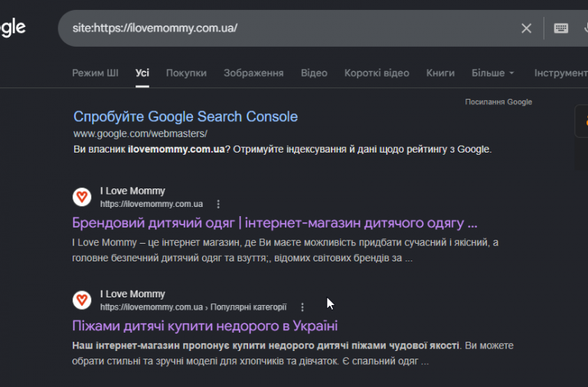Click www.google.com/webmasters/ URL text
This screenshot has width=588, height=387.
coord(140,133)
